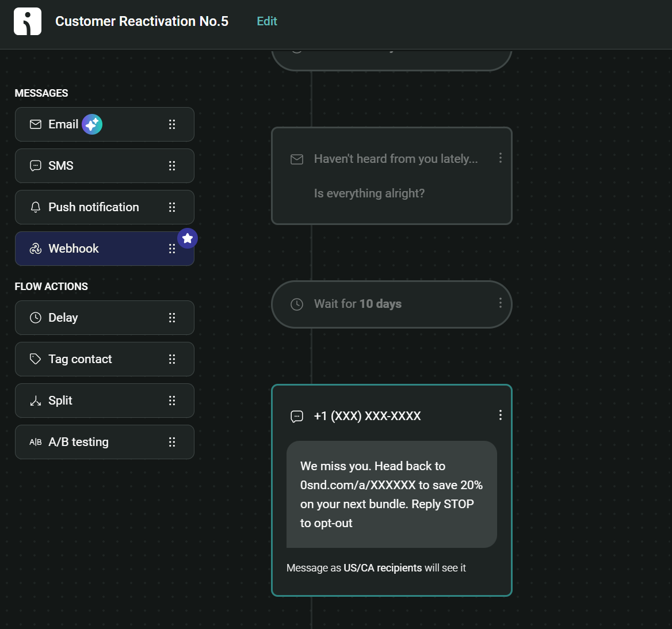The image size is (672, 629).
Task: Click the split arrows icon on Split
Action: coord(36,401)
